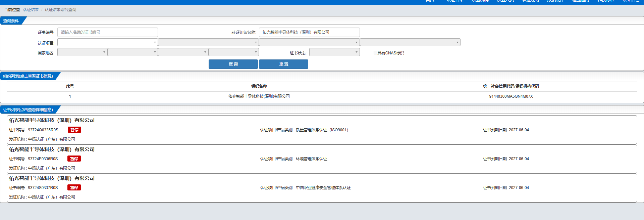This screenshot has width=644, height=220.
Task: Click expiry date of the 环境管理体系 certificate
Action: [506, 159]
